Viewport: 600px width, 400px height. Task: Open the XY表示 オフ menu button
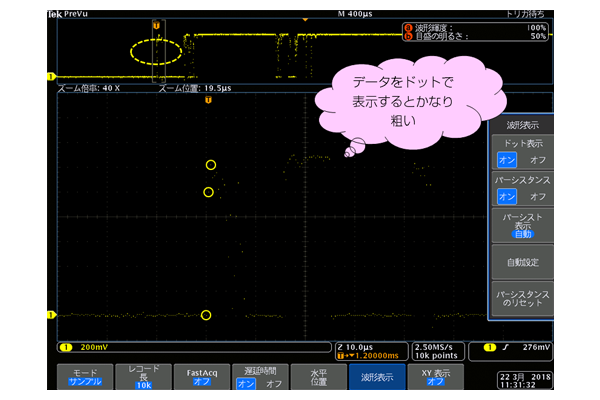point(435,377)
